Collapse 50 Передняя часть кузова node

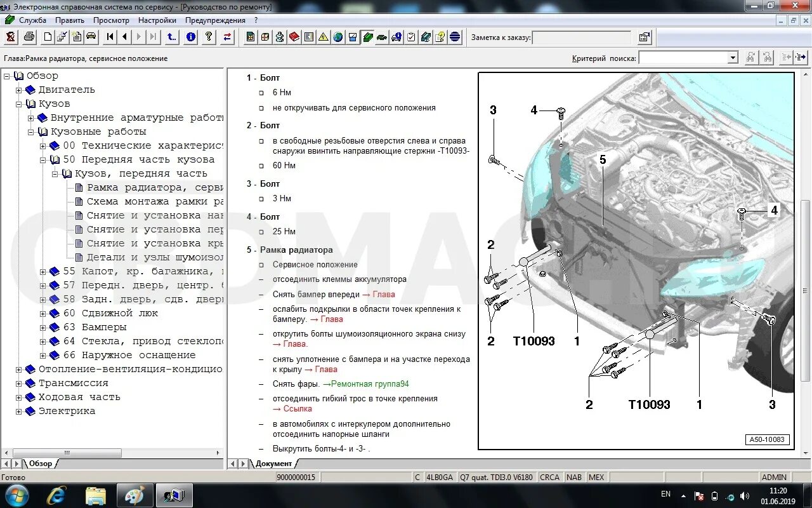click(x=43, y=160)
